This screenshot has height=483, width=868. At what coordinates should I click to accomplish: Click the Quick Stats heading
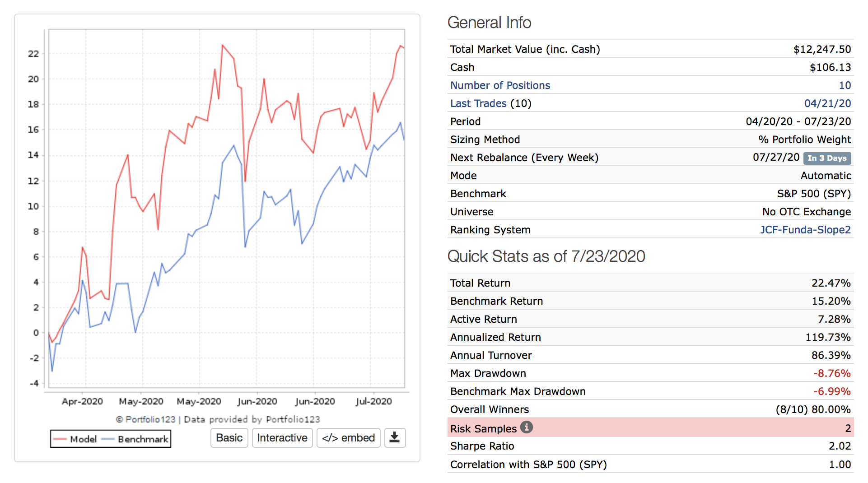point(546,256)
